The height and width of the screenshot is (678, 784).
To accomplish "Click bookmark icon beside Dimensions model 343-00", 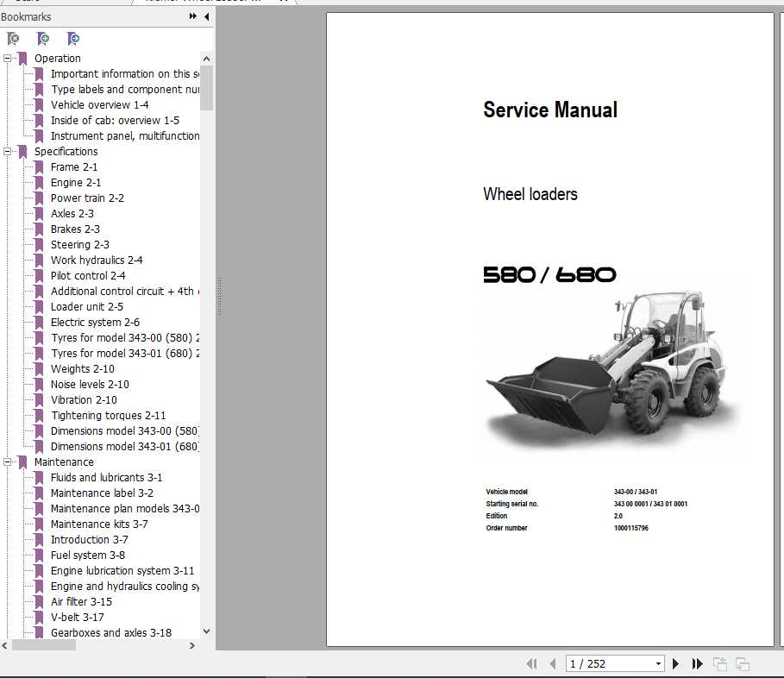I will click(39, 430).
